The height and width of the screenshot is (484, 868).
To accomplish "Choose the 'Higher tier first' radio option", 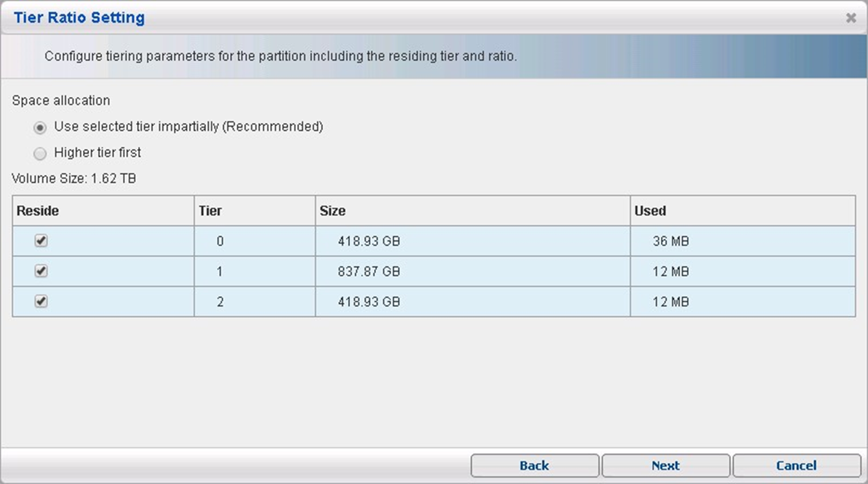I will coord(40,153).
